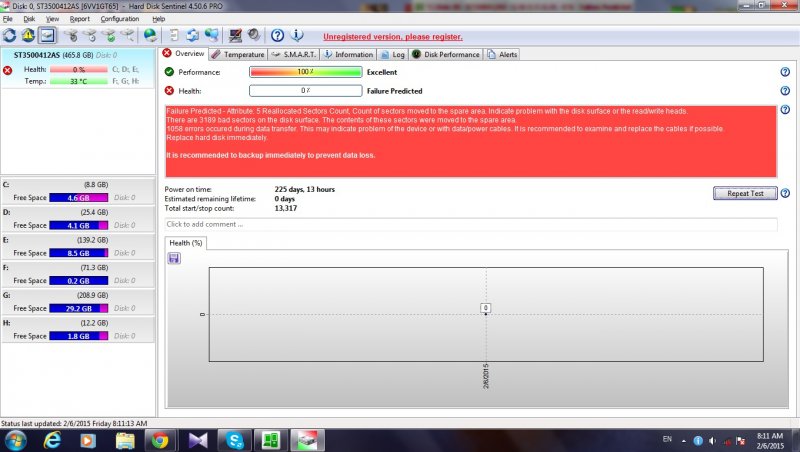This screenshot has width=800, height=452.
Task: Open the Disk menu
Action: [29, 19]
